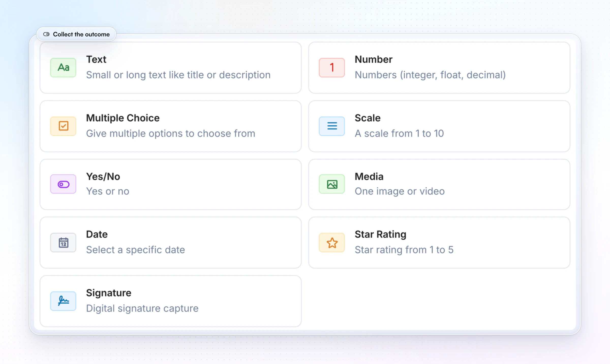Select the Star Rating title

pyautogui.click(x=380, y=234)
